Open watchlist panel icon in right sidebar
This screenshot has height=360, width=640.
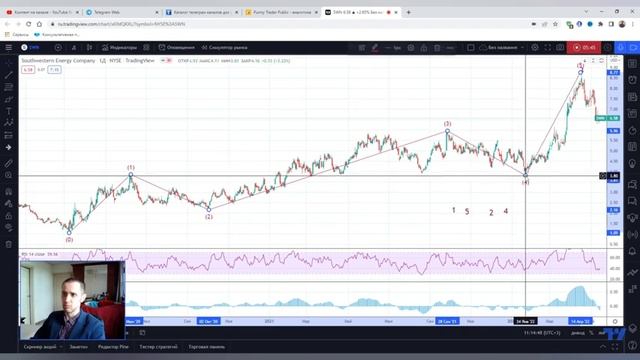(x=632, y=63)
